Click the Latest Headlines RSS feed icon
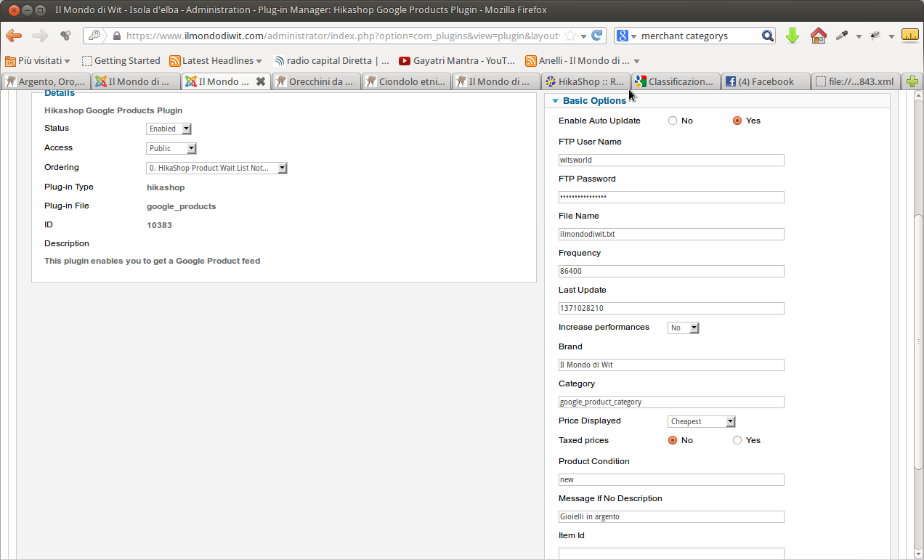This screenshot has height=560, width=924. click(x=175, y=61)
